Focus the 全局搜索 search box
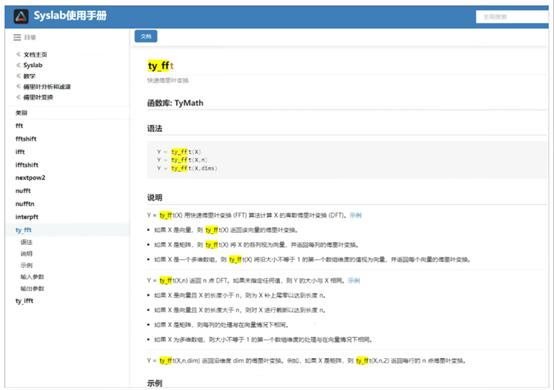This screenshot has height=390, width=554. coord(512,17)
